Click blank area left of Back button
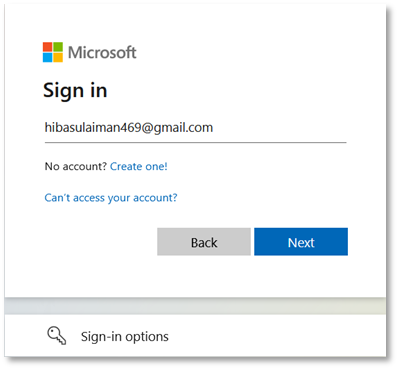 point(100,242)
